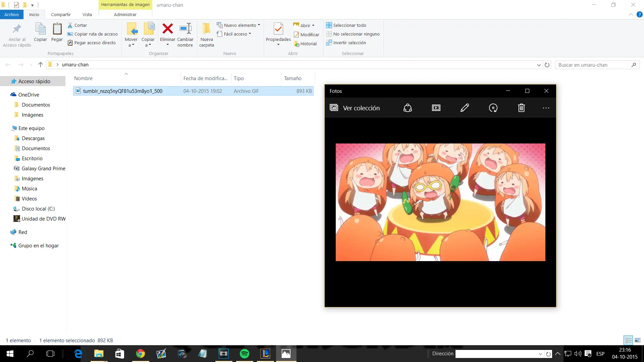The width and height of the screenshot is (644, 362).
Task: Click the Share icon in Fotos toolbar
Action: [x=408, y=108]
